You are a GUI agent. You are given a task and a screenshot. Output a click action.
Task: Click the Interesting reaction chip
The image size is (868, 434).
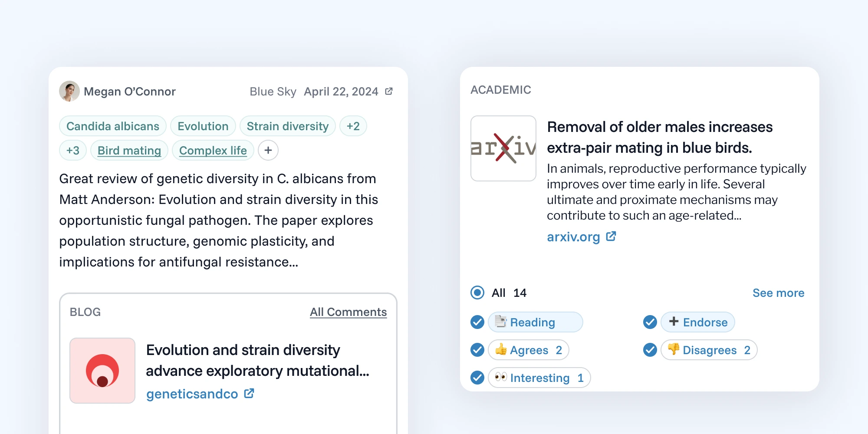pos(539,378)
